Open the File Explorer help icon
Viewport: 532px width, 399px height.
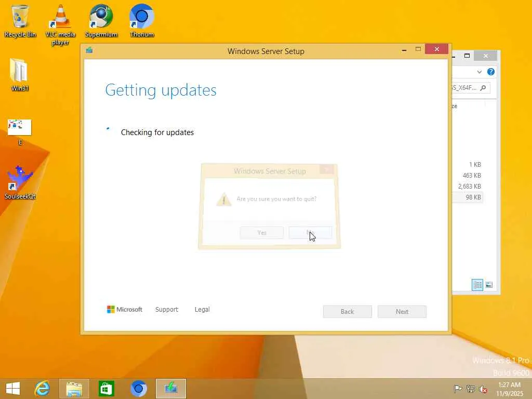pos(490,72)
